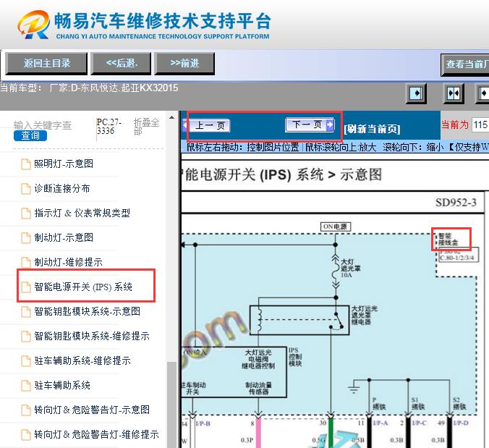The image size is (489, 448).
Task: Open 制动灯-维修提示 entry
Action: (68, 262)
